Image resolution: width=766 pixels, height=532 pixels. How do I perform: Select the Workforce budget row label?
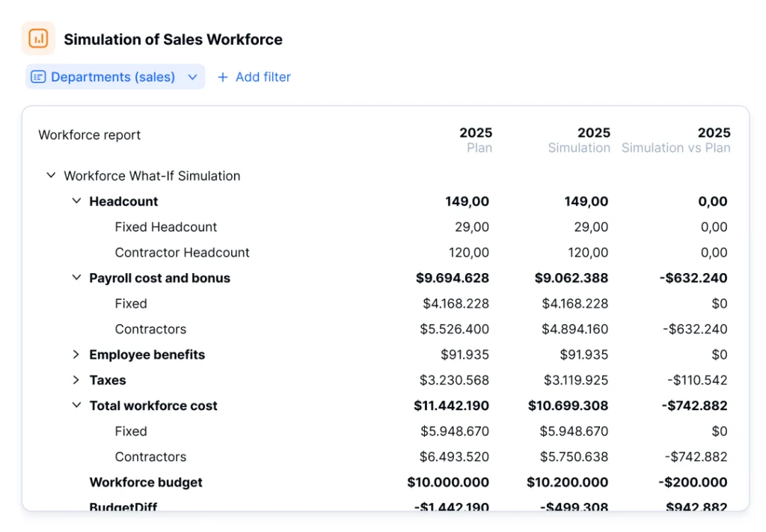coord(146,482)
